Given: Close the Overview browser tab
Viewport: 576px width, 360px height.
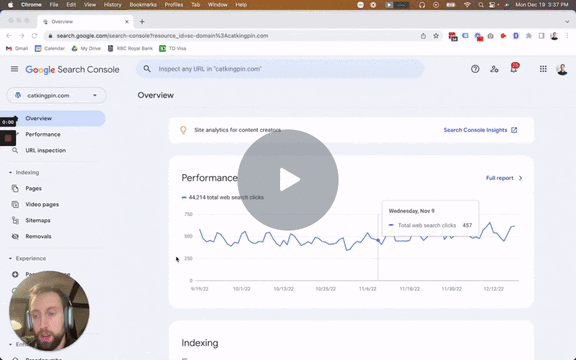Looking at the screenshot, I should click(127, 21).
